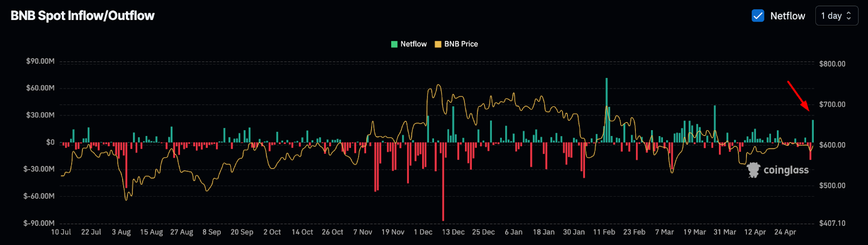The image size is (868, 245).
Task: Click the $-90.00M left axis label
Action: [39, 223]
